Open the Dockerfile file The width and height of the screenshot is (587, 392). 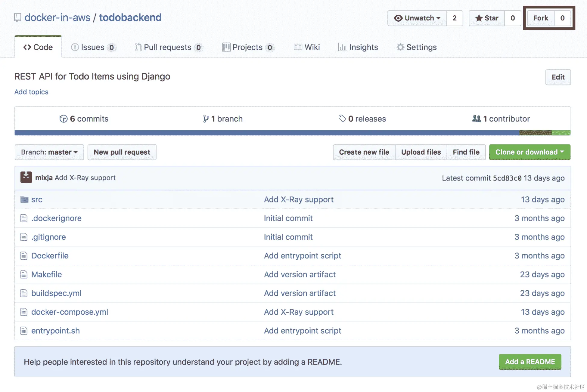click(x=50, y=256)
